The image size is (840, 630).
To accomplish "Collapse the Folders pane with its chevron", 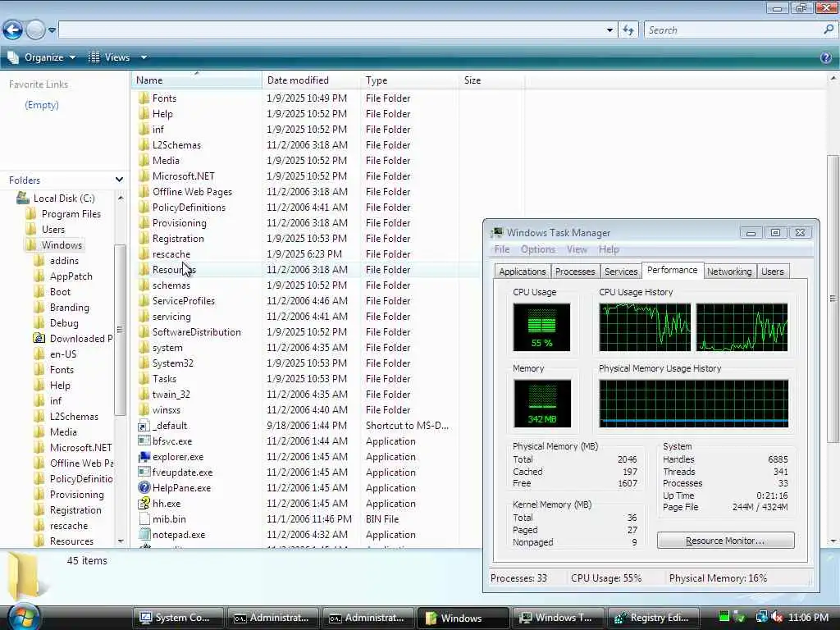I will 119,180.
